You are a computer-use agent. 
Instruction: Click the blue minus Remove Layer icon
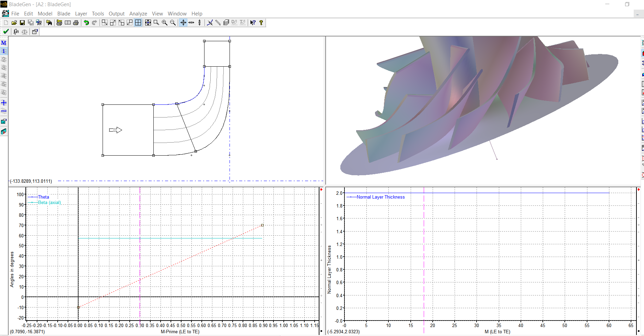4,111
